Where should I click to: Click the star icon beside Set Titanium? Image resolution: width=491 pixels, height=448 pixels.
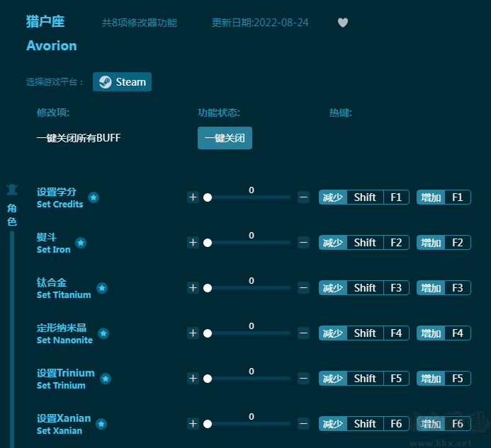click(102, 288)
